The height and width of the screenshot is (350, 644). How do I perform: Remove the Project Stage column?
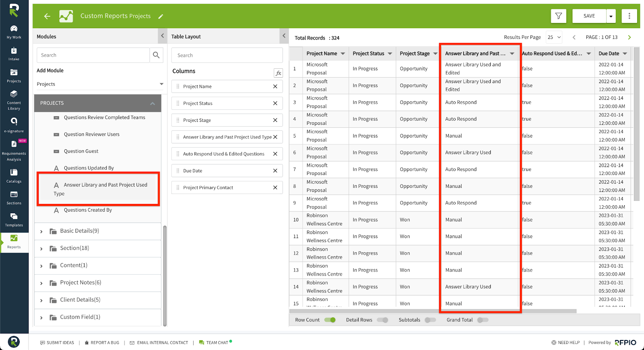(275, 120)
